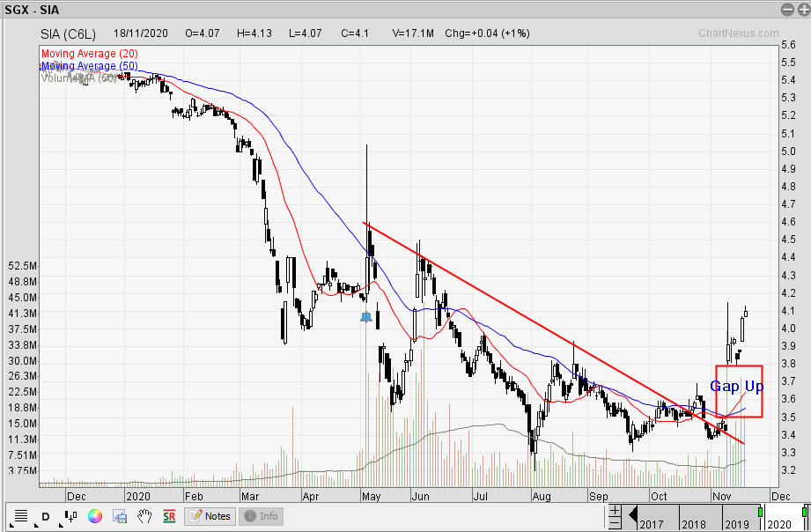
Task: Click the SGX - SIA window title
Action: 32,10
